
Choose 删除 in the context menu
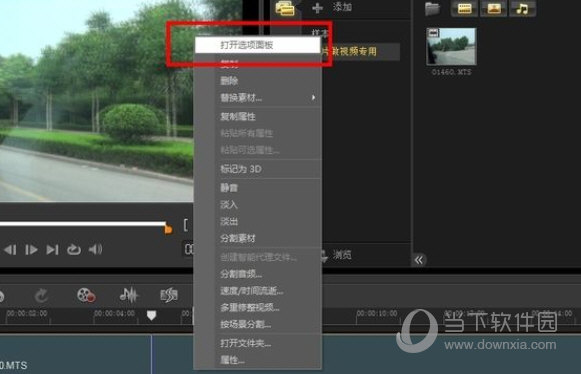(x=258, y=80)
